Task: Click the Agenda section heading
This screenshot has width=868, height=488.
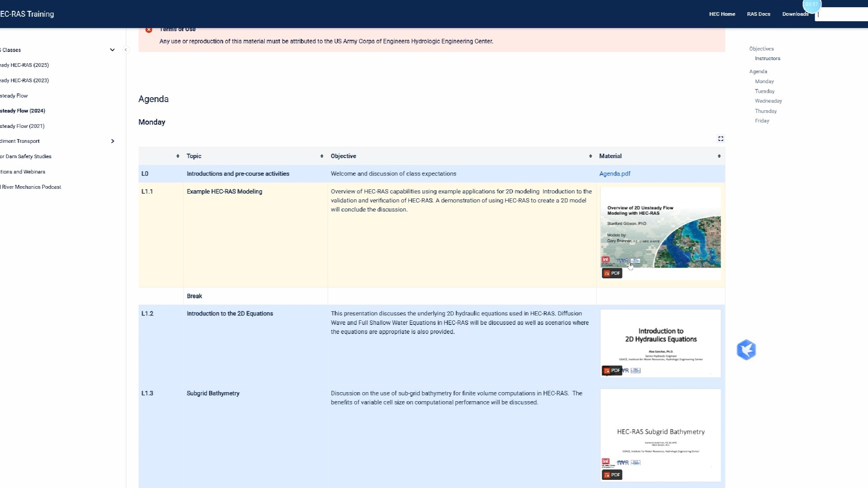Action: (x=153, y=99)
